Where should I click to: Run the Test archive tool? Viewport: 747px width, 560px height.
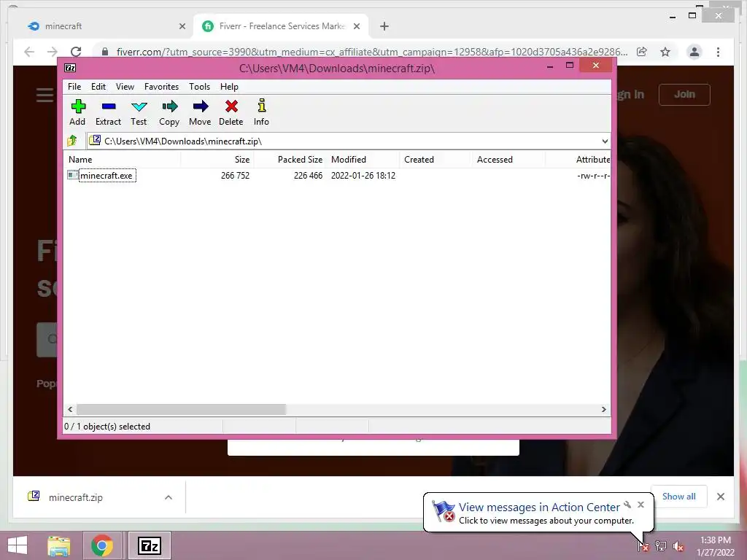pyautogui.click(x=139, y=112)
